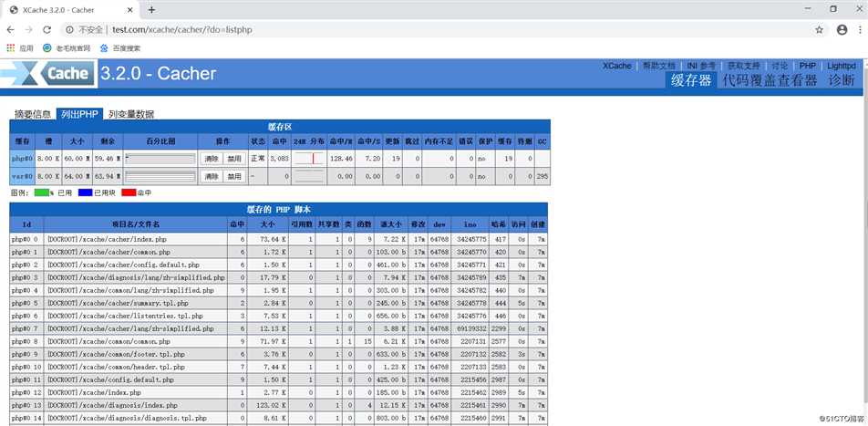Select the 列出PHP sub-tab
This screenshot has width=868, height=426.
click(x=79, y=114)
